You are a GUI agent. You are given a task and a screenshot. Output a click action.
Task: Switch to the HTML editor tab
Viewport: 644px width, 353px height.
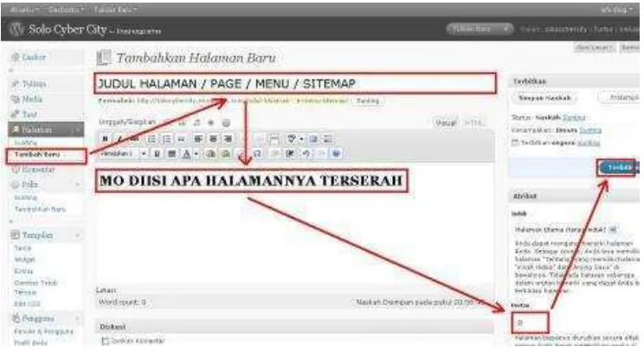[x=473, y=123]
